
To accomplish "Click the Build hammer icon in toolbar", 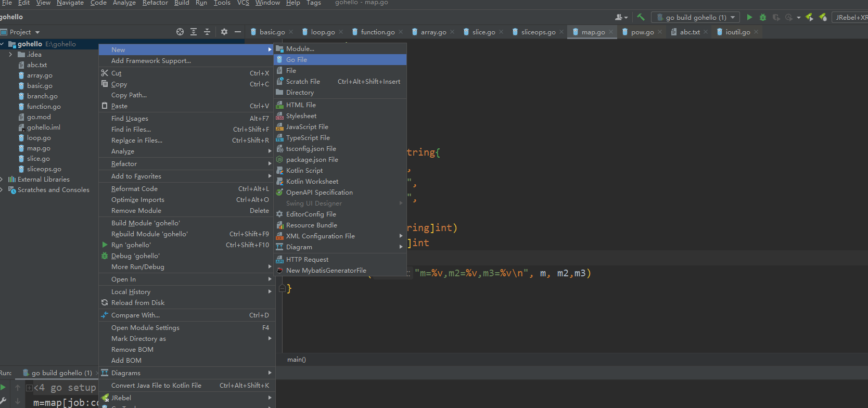I will click(x=641, y=17).
